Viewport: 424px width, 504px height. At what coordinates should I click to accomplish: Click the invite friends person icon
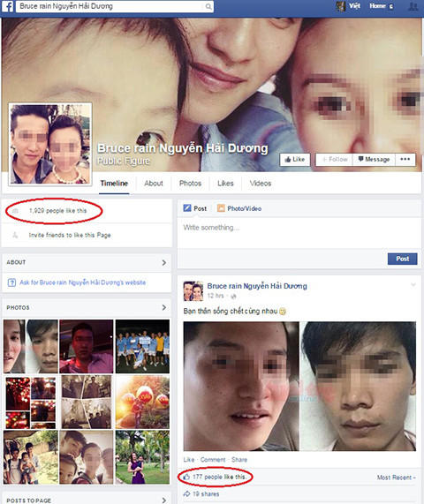pos(15,235)
